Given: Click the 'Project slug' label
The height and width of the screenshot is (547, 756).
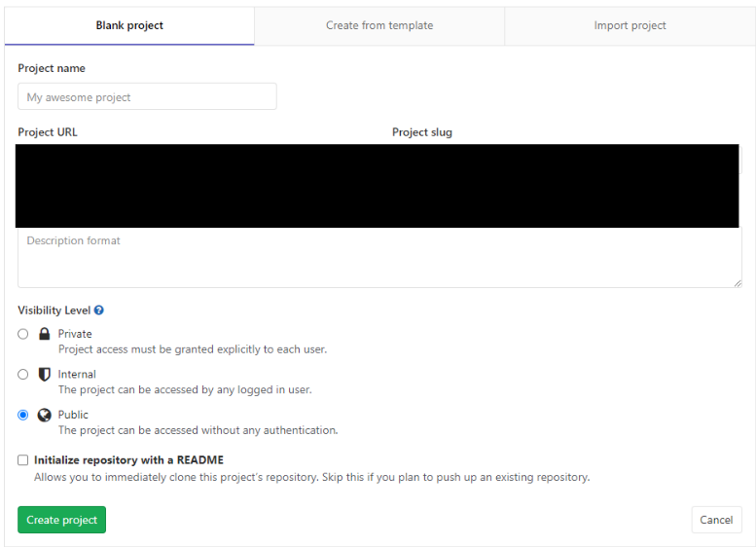Looking at the screenshot, I should click(422, 132).
